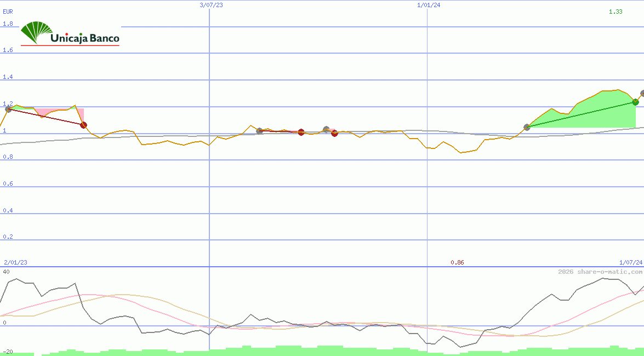
Task: Select the gray marker starting the green uptrend line
Action: 527,127
